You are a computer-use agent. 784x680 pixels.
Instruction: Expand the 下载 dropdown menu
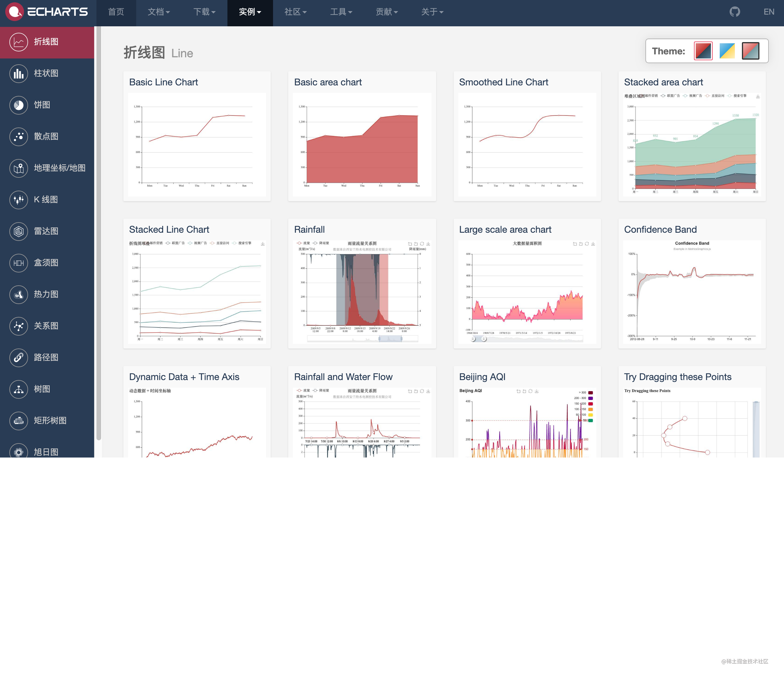(204, 12)
